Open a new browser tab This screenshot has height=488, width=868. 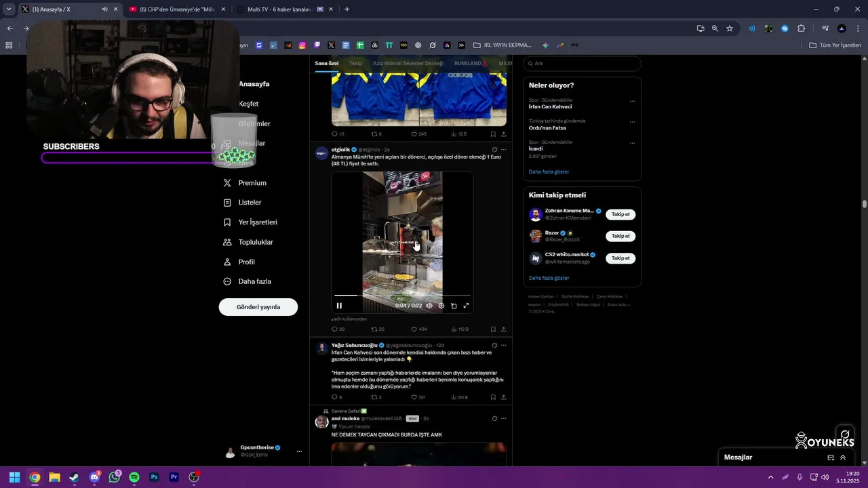(x=347, y=9)
